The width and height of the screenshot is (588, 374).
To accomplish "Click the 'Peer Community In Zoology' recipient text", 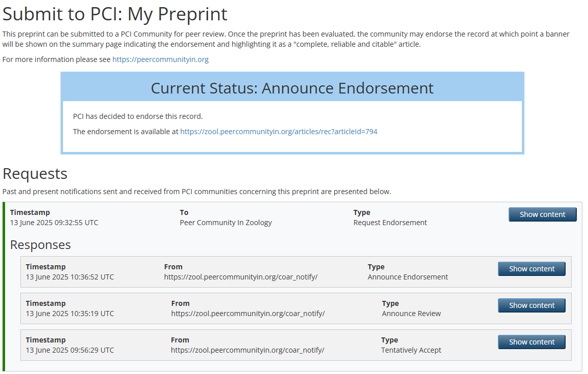I will pos(226,223).
